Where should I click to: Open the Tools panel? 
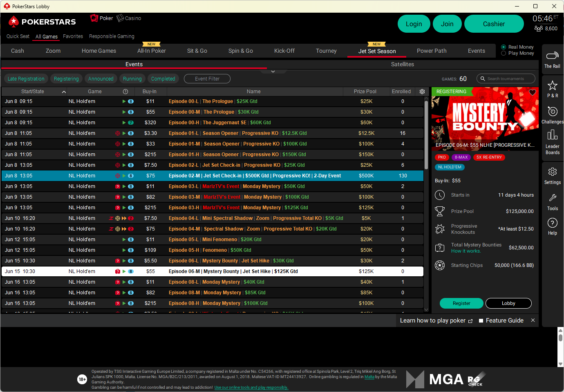tap(553, 202)
